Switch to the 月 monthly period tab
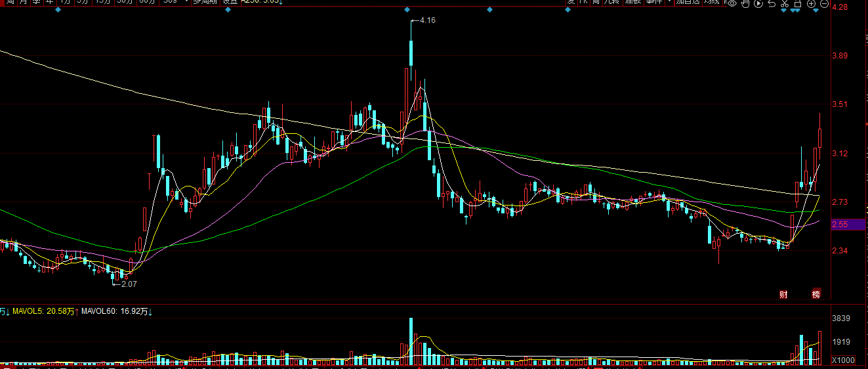 (x=24, y=3)
